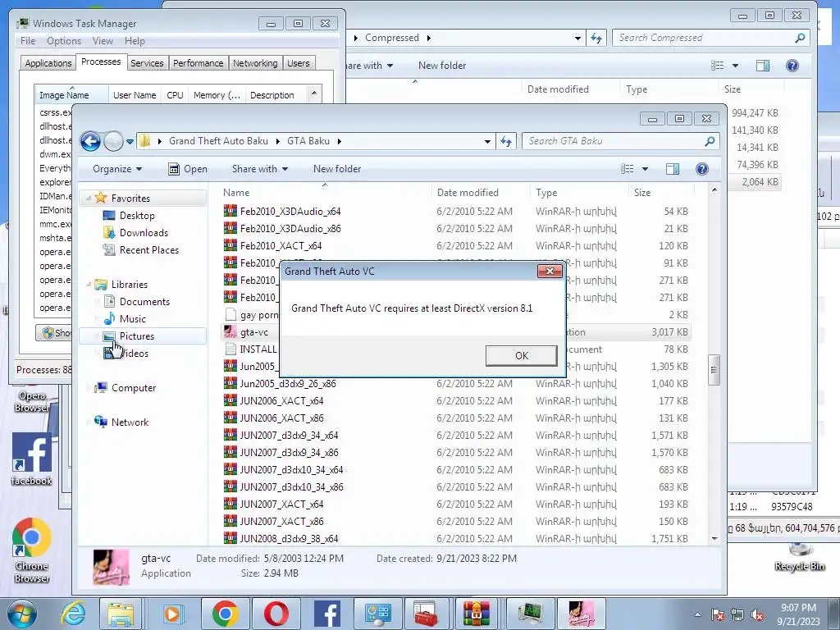Screen dimensions: 840x630
Task: Open the Windows Start menu
Action: click(21, 614)
